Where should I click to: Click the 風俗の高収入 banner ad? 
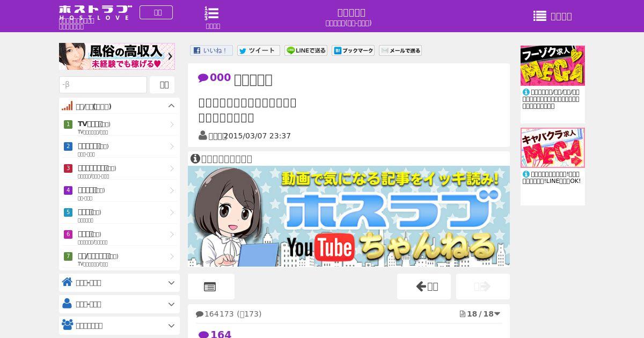[117, 56]
